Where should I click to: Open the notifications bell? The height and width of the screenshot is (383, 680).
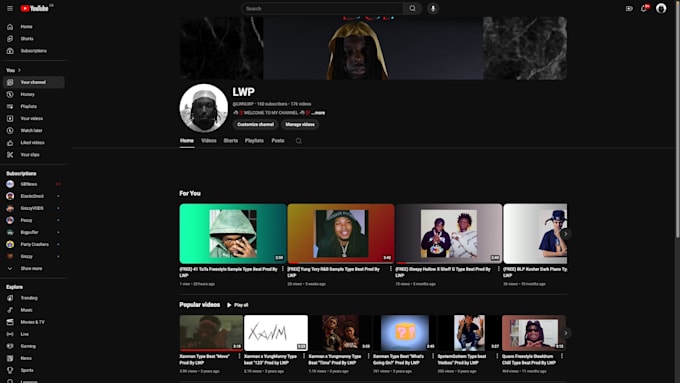pos(644,8)
